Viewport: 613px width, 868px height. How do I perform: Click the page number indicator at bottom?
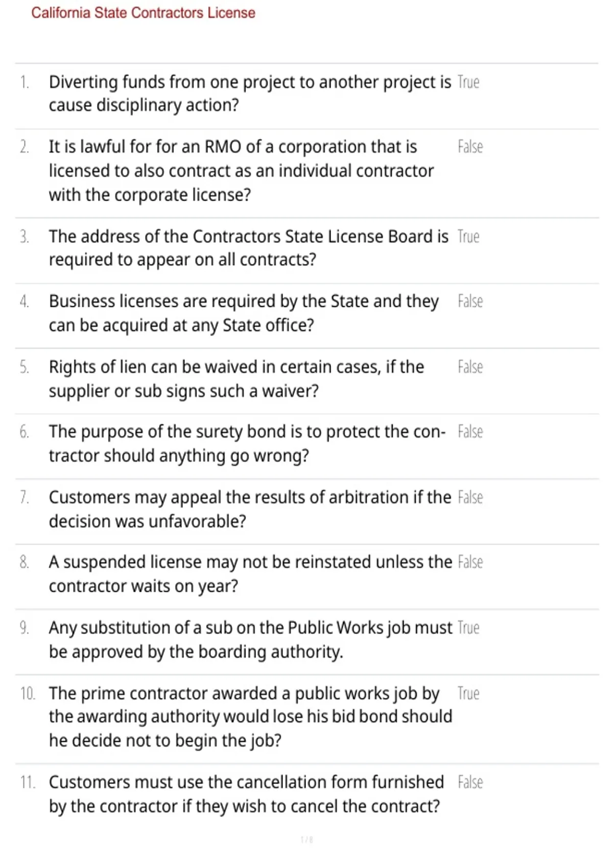click(306, 839)
